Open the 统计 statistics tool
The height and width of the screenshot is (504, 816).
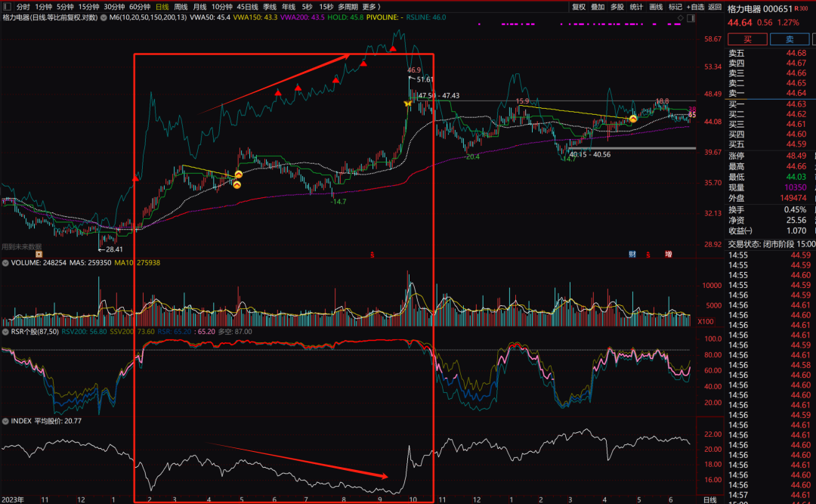(x=636, y=7)
